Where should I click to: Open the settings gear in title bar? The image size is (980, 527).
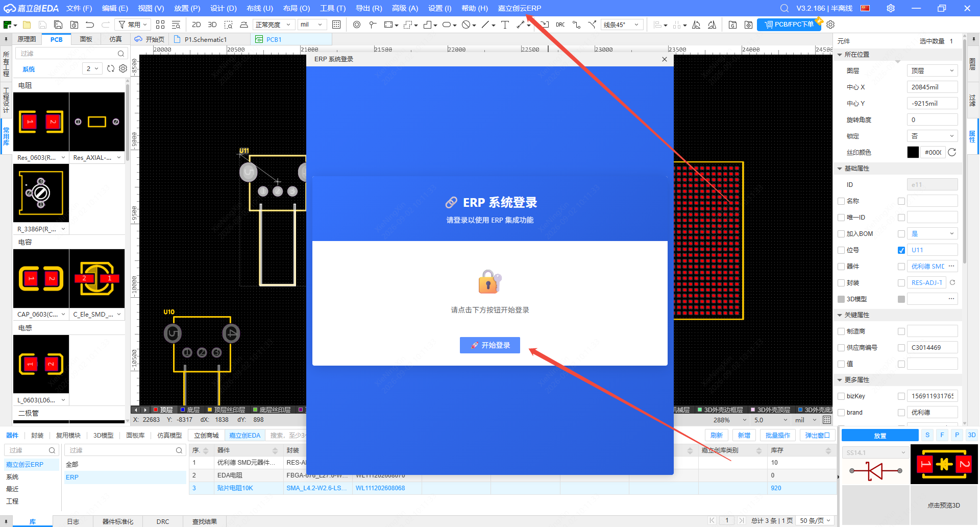pos(891,8)
